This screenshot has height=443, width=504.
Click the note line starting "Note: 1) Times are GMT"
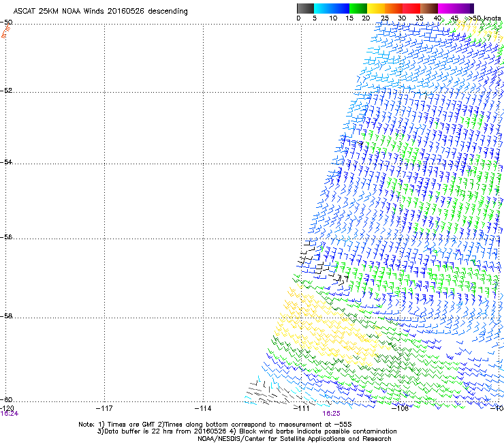pyautogui.click(x=215, y=425)
